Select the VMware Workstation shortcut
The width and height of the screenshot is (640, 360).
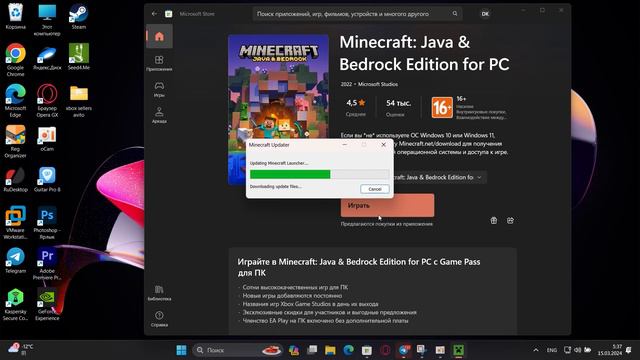16,223
